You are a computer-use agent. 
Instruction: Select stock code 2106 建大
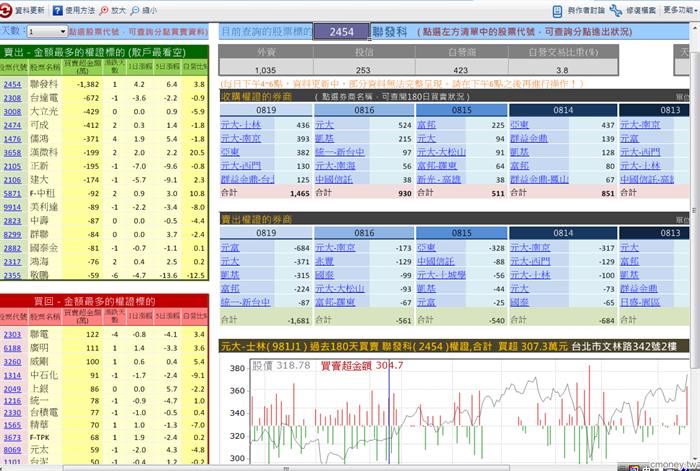pyautogui.click(x=12, y=180)
